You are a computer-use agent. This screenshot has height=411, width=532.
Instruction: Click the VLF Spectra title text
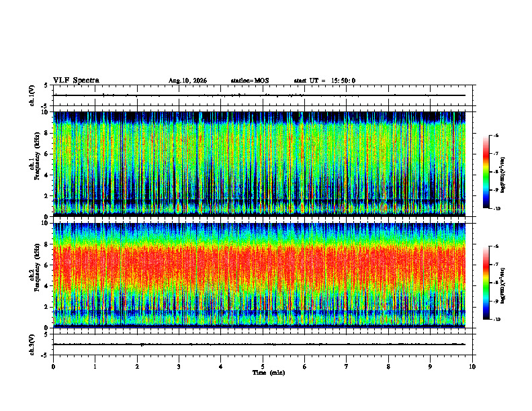[76, 81]
